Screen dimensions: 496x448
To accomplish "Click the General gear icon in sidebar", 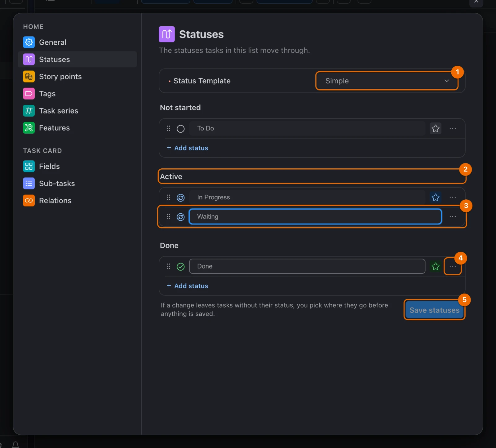I will (29, 42).
